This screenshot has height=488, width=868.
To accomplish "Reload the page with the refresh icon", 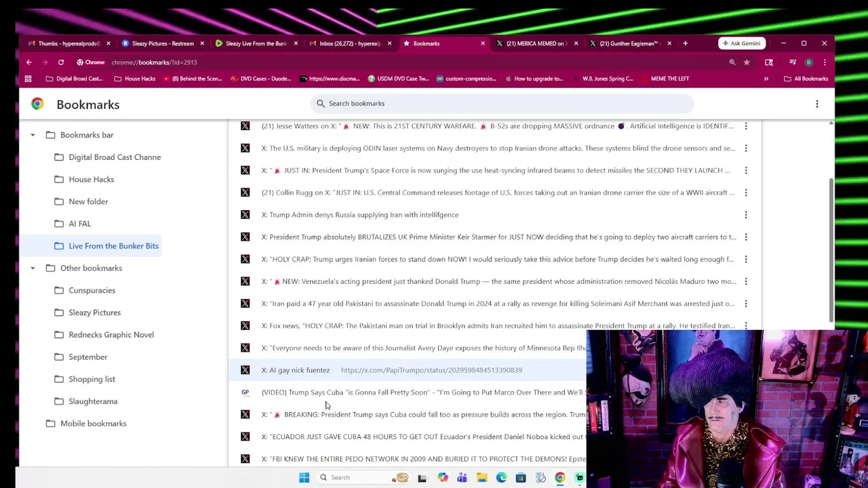I will [61, 62].
